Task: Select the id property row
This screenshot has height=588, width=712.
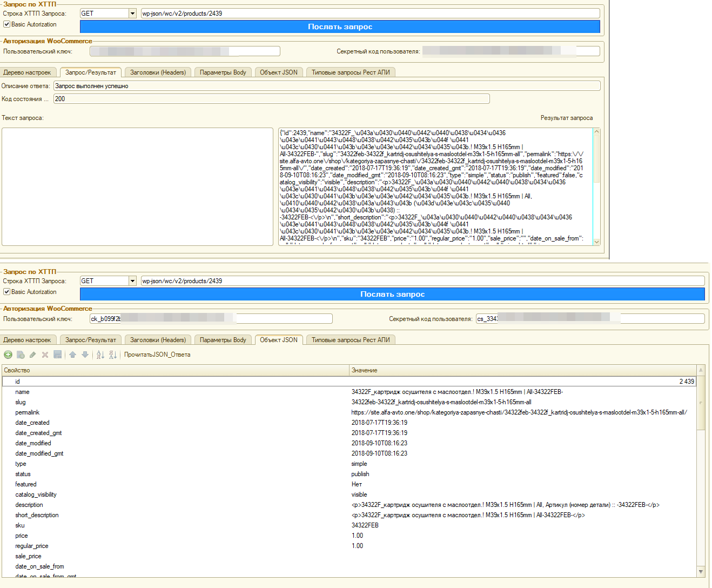Action: tap(349, 382)
